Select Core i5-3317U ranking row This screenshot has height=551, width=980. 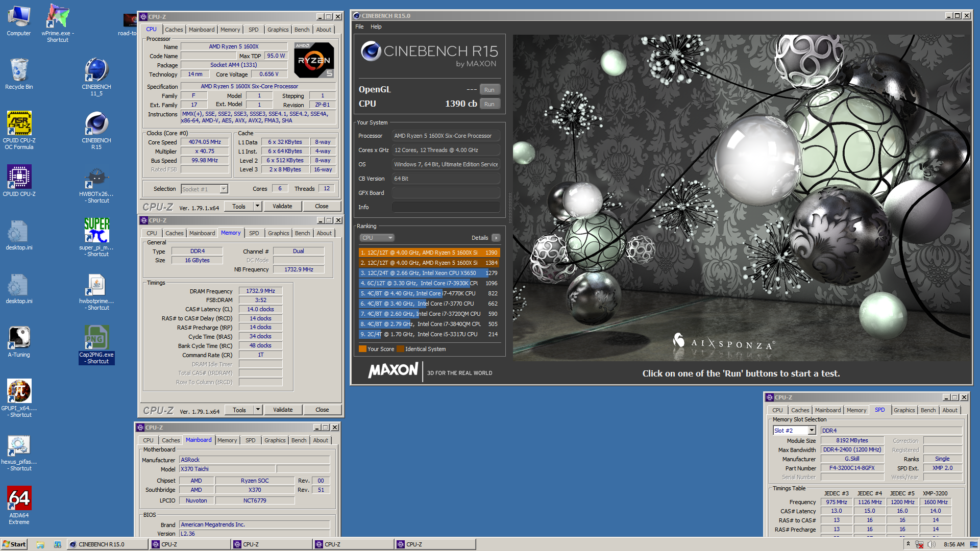click(429, 334)
